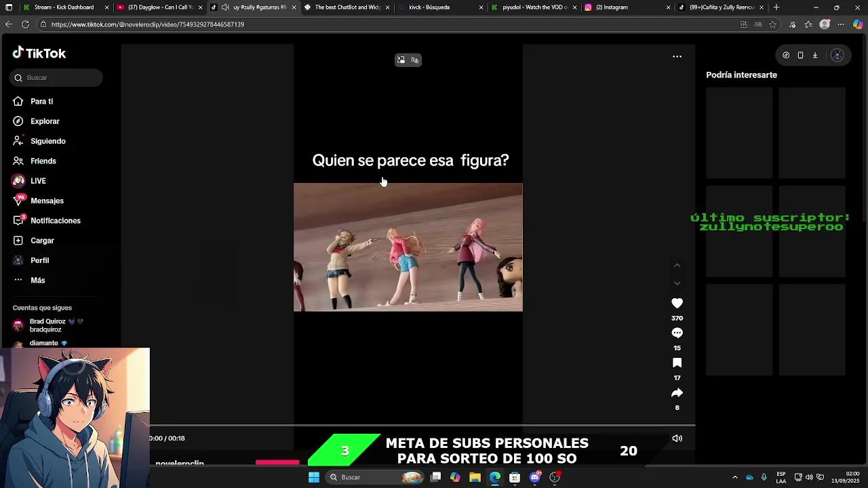
Task: Open the Windows Start menu
Action: point(314,477)
